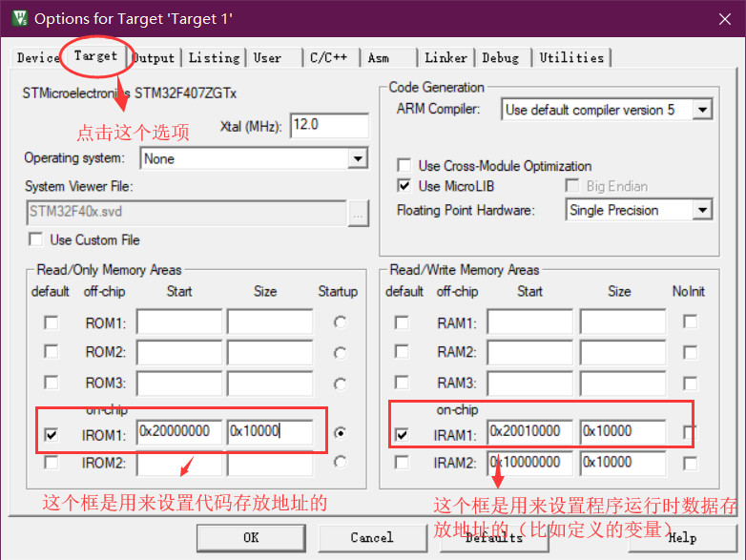Click the RAM3 Start address field
This screenshot has width=746, height=560.
(x=530, y=384)
